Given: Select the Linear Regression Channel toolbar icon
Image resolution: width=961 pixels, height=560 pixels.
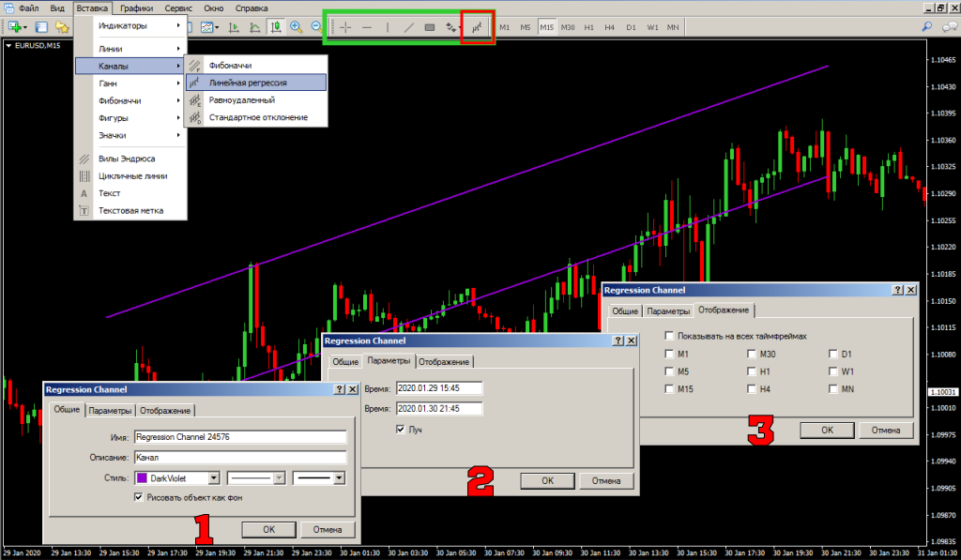Looking at the screenshot, I should pyautogui.click(x=478, y=27).
